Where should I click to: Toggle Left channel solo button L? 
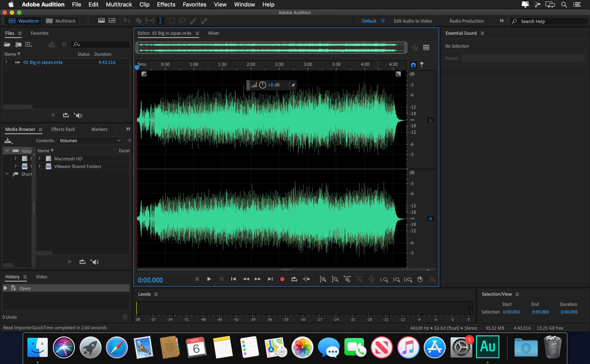(x=430, y=120)
